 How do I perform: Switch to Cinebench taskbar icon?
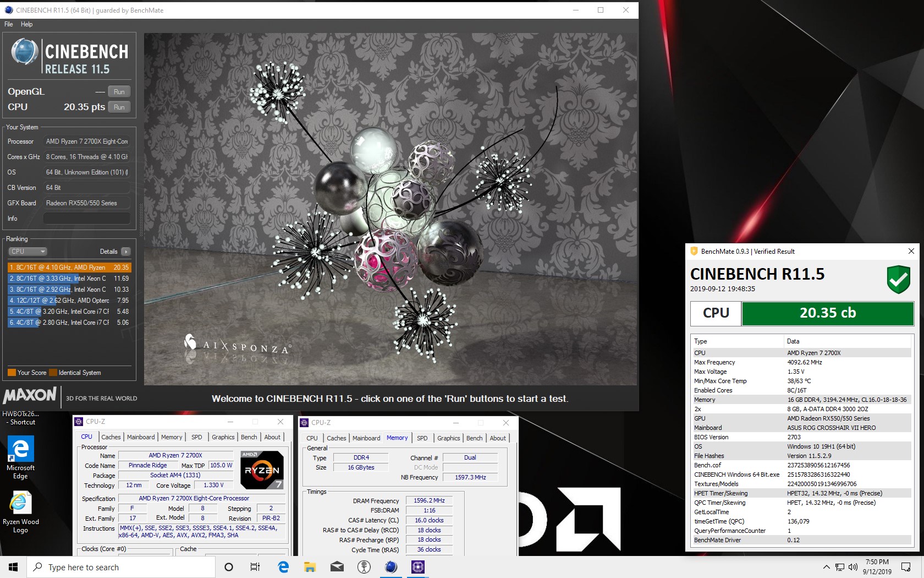pos(391,567)
